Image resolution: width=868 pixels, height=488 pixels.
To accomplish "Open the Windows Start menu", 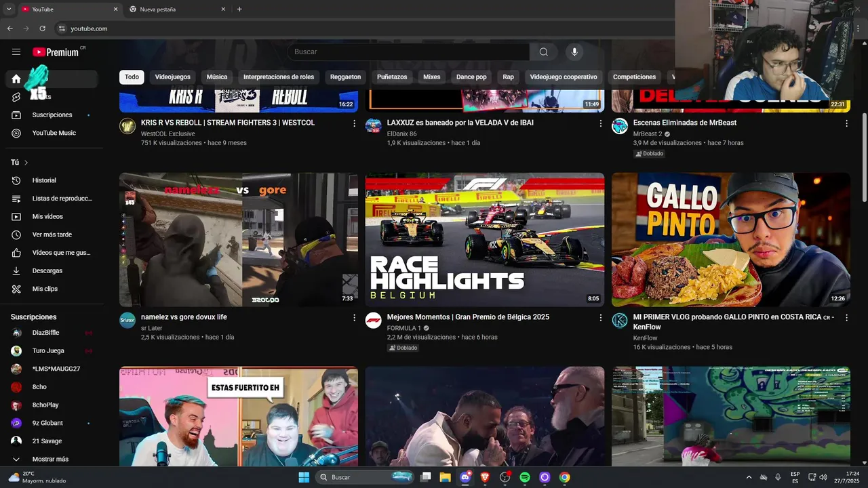I will [x=304, y=477].
